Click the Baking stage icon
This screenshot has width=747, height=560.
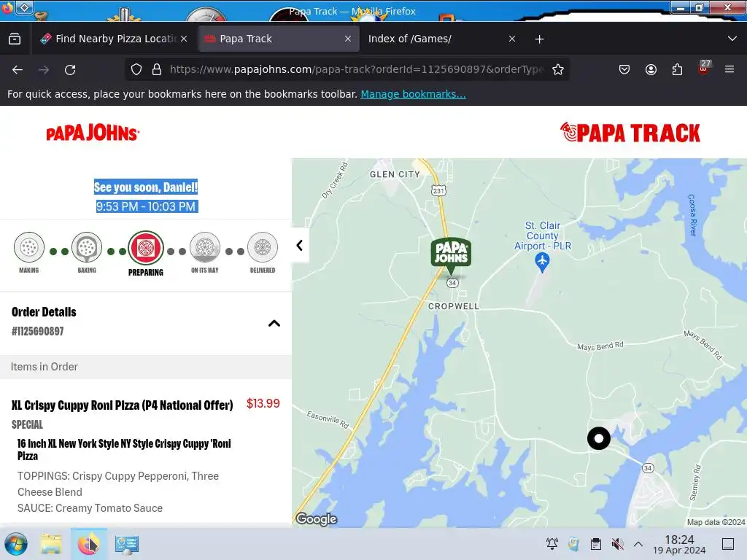(x=87, y=247)
